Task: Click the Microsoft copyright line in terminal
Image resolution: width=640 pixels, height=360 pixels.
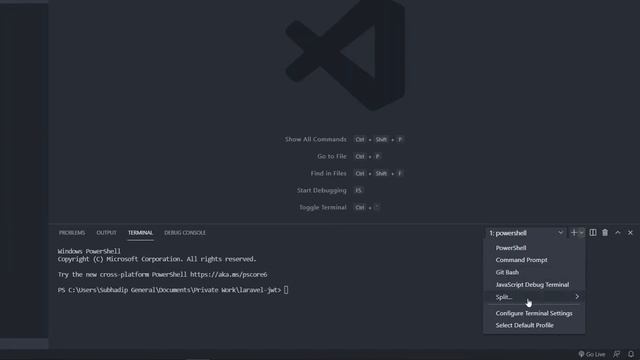Action: click(x=157, y=259)
